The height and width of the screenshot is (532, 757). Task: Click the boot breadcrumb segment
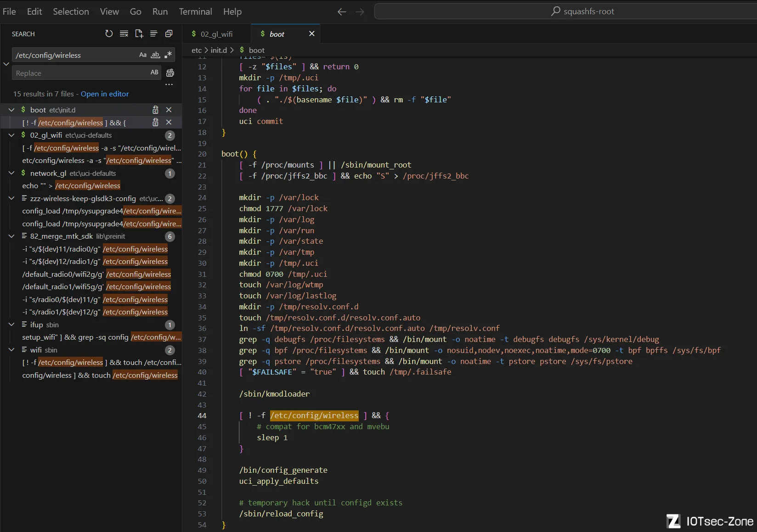tap(256, 50)
